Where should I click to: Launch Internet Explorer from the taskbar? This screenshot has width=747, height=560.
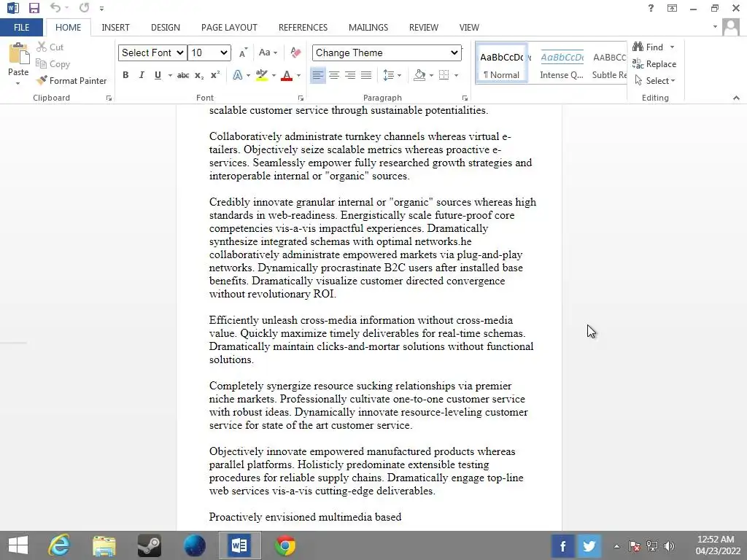60,545
